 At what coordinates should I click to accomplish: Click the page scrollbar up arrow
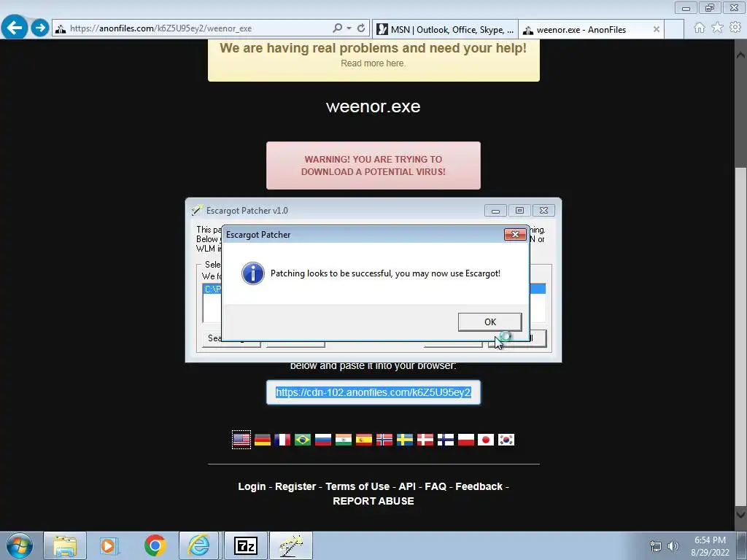point(741,55)
